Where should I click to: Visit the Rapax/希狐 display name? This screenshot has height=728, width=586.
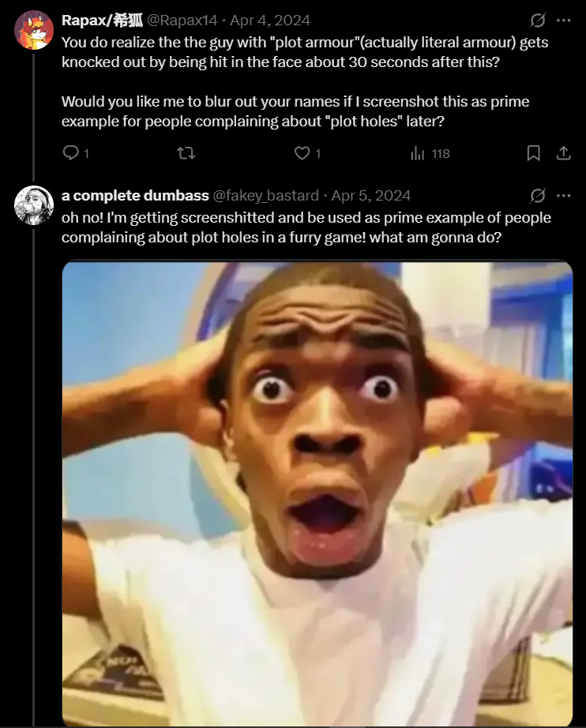pyautogui.click(x=102, y=20)
